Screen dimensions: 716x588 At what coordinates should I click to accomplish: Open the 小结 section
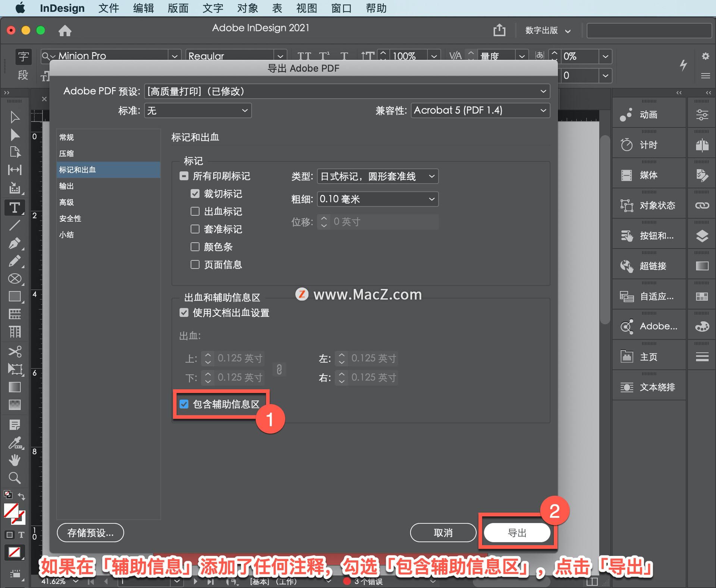[108, 235]
